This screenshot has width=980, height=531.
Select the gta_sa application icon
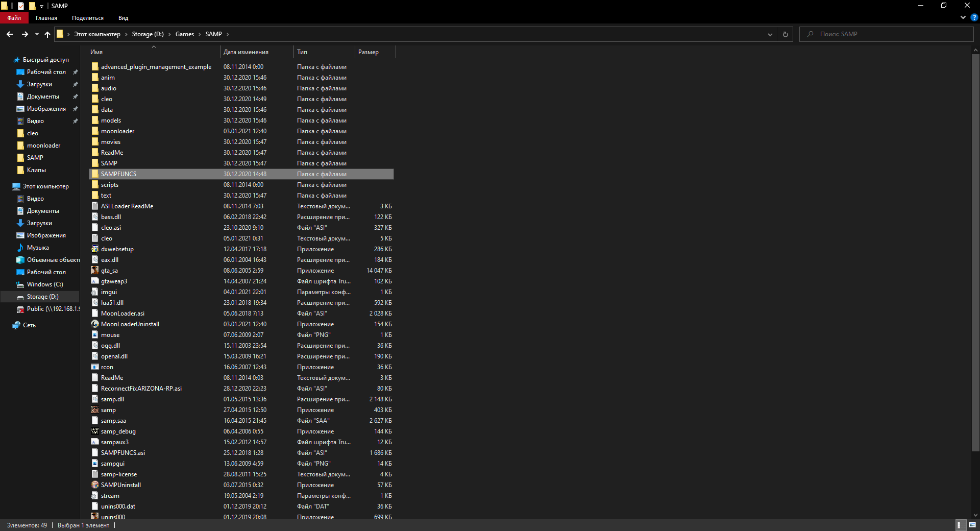95,271
